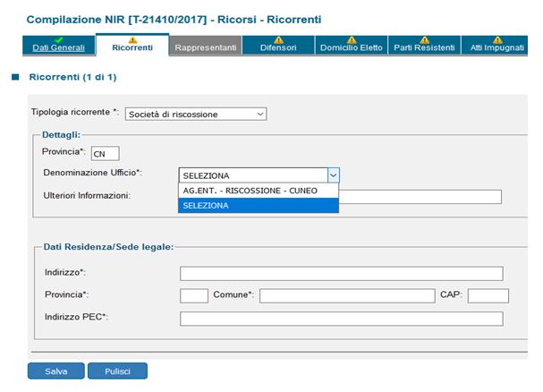
Task: Click the Comune input field
Action: 346,295
